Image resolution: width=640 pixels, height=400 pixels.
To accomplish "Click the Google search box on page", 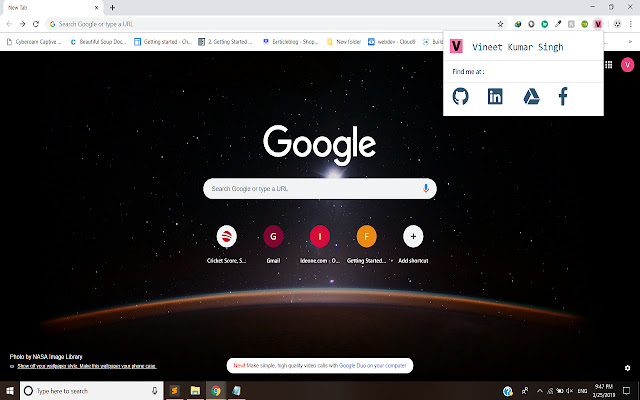I will pos(320,189).
